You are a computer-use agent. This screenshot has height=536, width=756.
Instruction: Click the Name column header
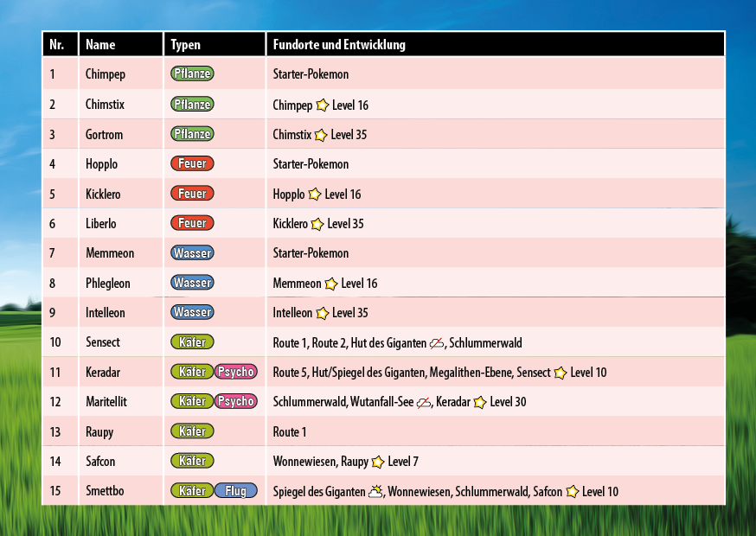[x=100, y=45]
